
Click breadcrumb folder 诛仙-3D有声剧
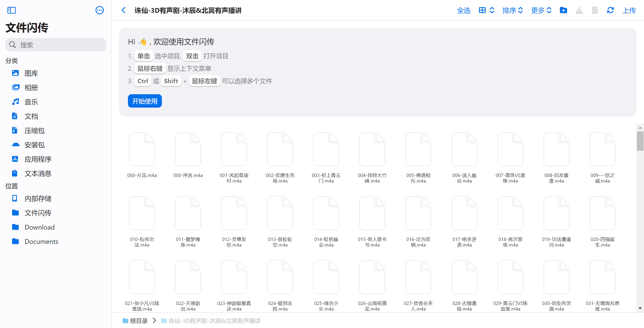coord(211,321)
